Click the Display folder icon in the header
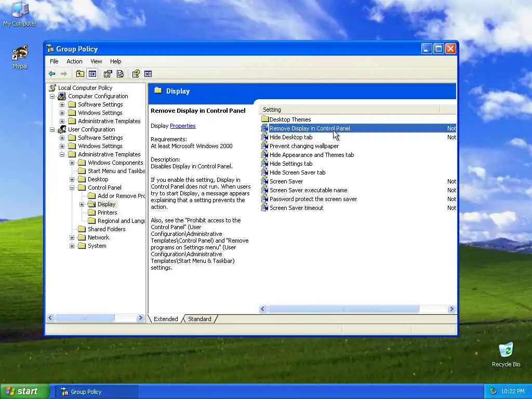The height and width of the screenshot is (399, 532). point(158,90)
